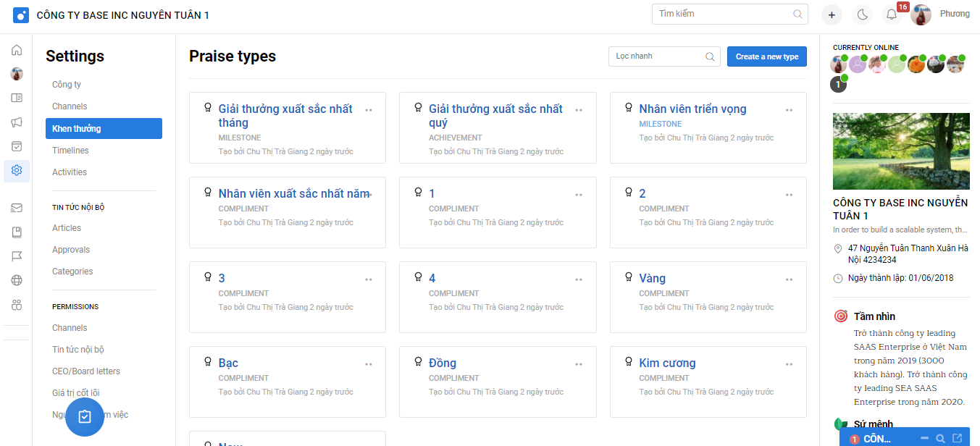The width and height of the screenshot is (980, 446).
Task: Open options menu for Bạc card
Action: coord(369,364)
